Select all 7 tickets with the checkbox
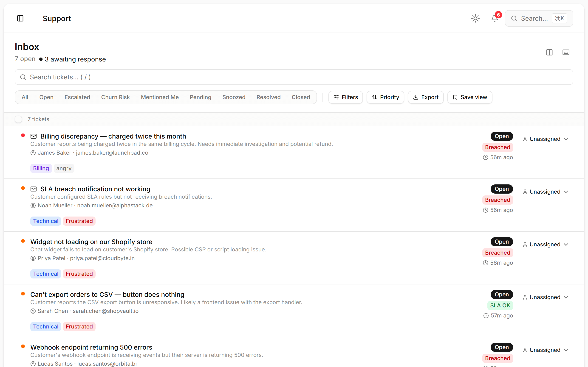Viewport: 588px width, 367px height. pos(18,119)
